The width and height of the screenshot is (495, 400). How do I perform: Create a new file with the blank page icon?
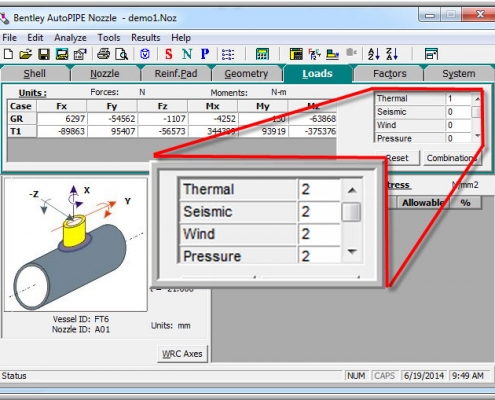coord(8,54)
